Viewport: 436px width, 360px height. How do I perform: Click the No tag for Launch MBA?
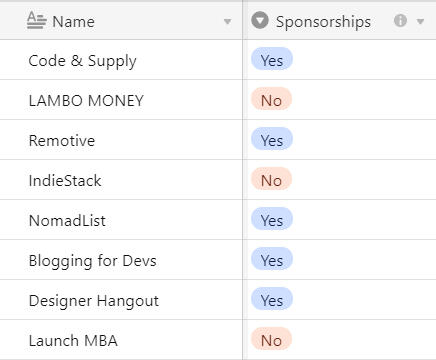(271, 339)
